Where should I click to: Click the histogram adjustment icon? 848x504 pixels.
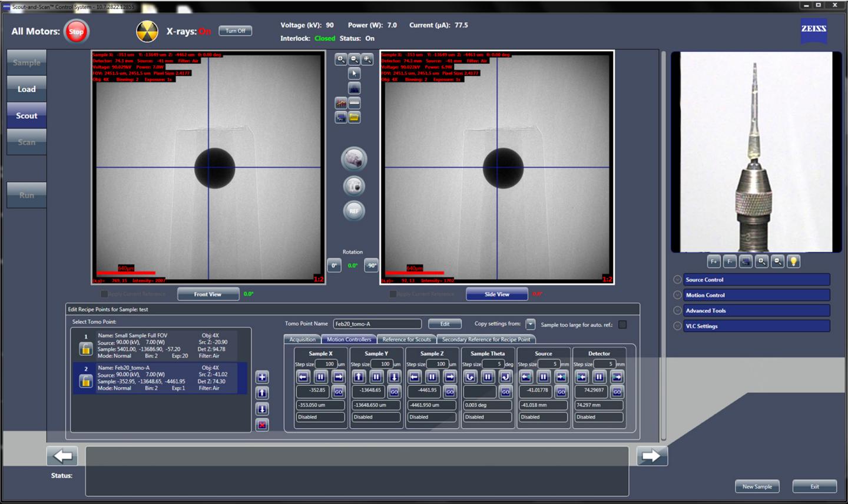(354, 88)
